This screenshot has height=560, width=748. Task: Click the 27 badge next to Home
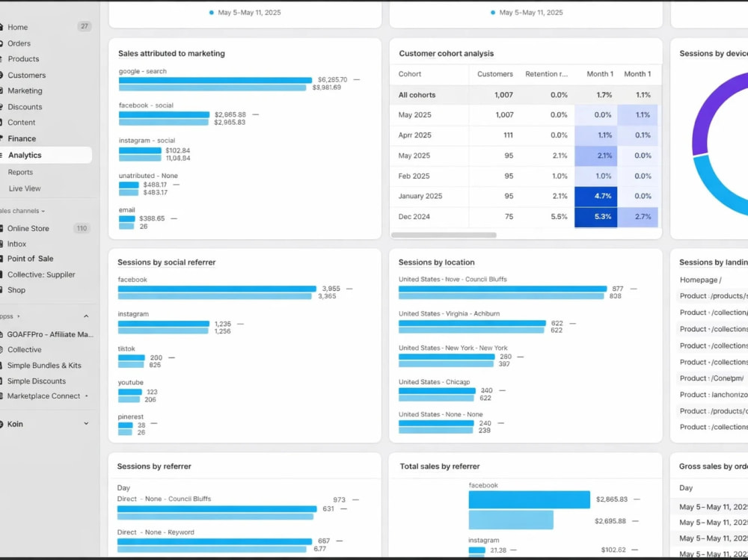point(85,27)
